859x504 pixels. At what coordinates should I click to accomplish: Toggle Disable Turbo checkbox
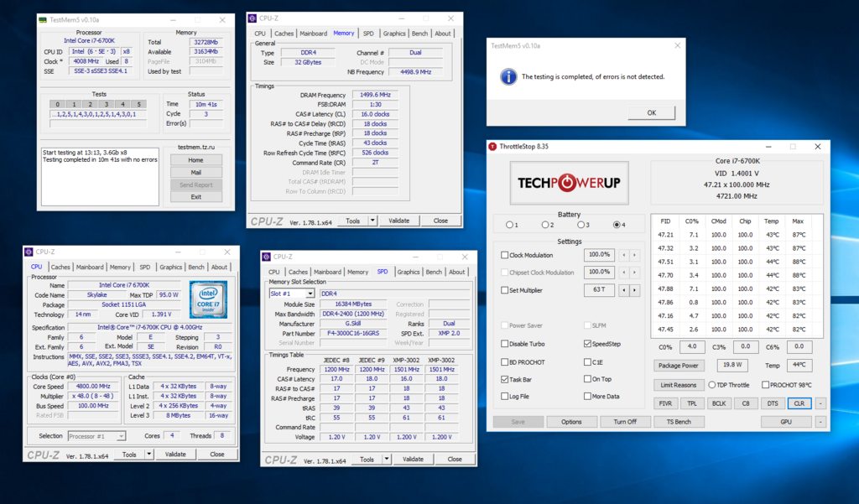coord(504,344)
